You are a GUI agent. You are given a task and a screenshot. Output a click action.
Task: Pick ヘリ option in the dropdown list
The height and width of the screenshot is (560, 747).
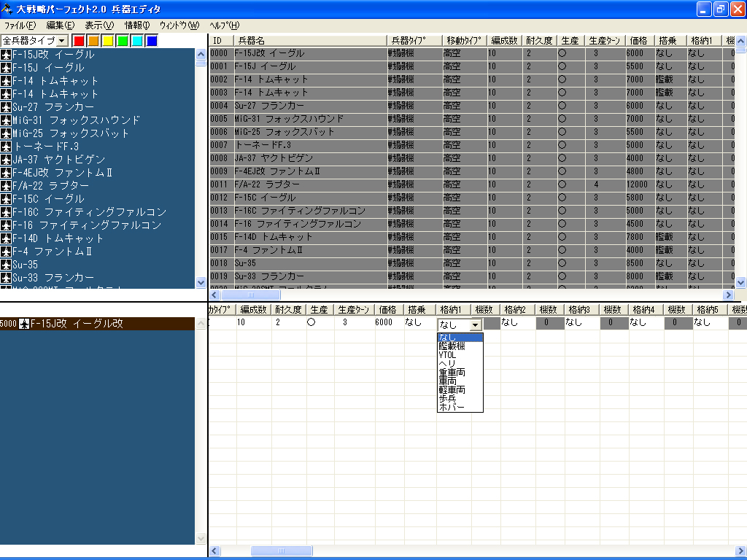pyautogui.click(x=446, y=364)
